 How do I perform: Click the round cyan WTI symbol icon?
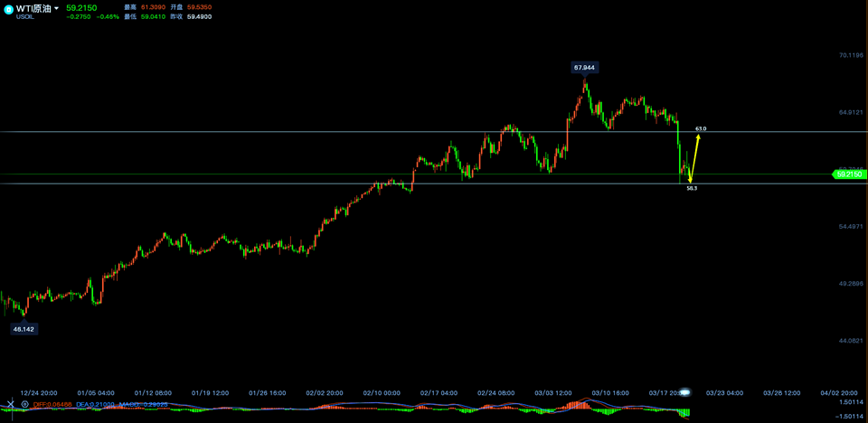[x=8, y=9]
